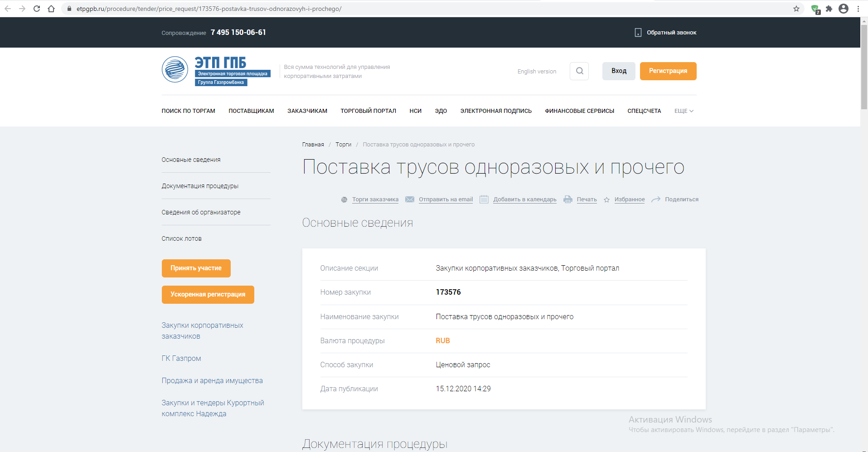Image resolution: width=868 pixels, height=452 pixels.
Task: Open site search with the magnifier icon
Action: tap(579, 71)
